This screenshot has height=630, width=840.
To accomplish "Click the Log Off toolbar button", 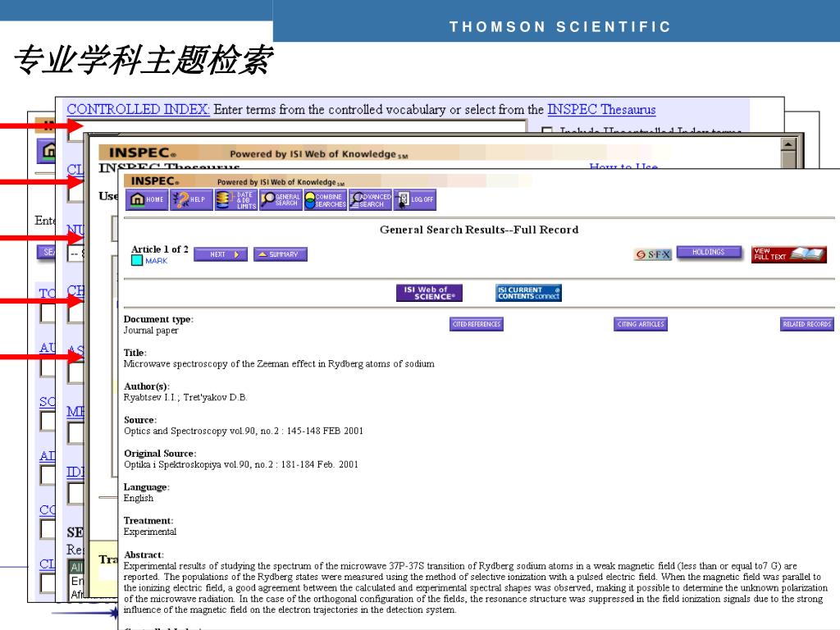I will coord(414,200).
